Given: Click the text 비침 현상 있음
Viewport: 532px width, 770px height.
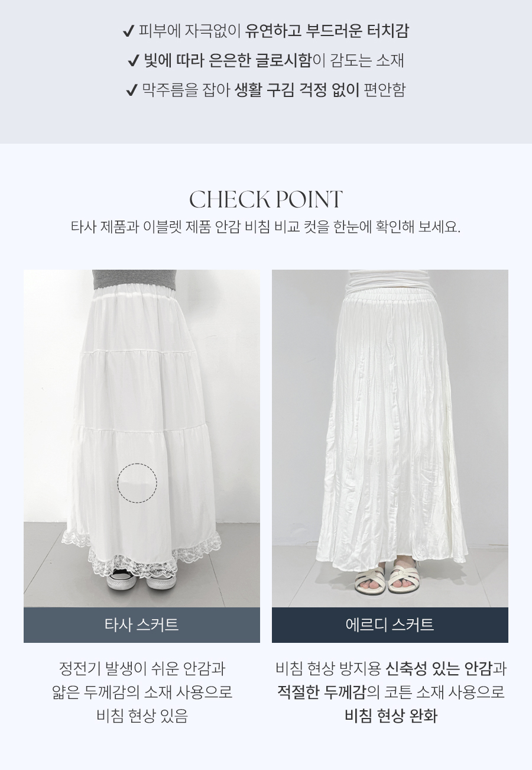Looking at the screenshot, I should (142, 716).
